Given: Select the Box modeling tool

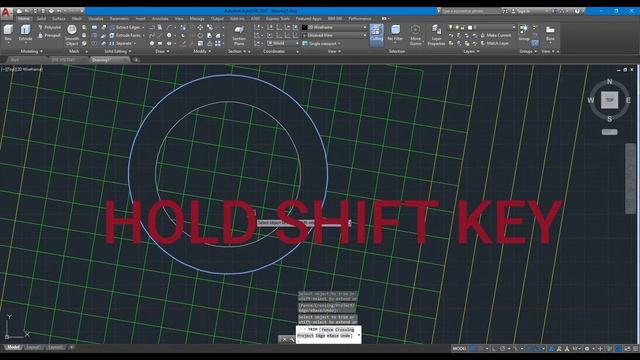Looking at the screenshot, I should pos(8,33).
